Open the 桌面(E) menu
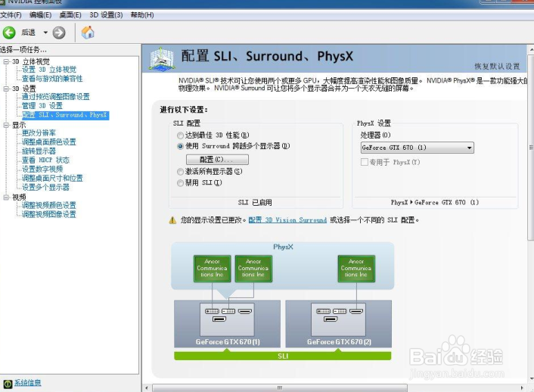The image size is (534, 392). pyautogui.click(x=70, y=15)
